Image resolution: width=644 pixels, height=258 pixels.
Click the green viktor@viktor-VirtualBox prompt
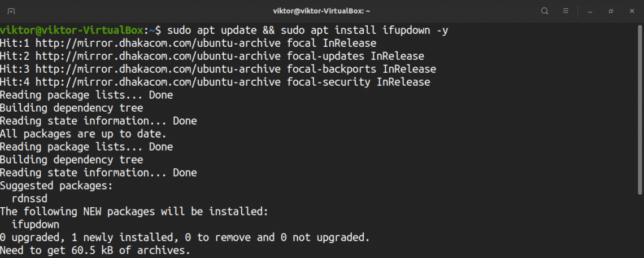coord(72,30)
